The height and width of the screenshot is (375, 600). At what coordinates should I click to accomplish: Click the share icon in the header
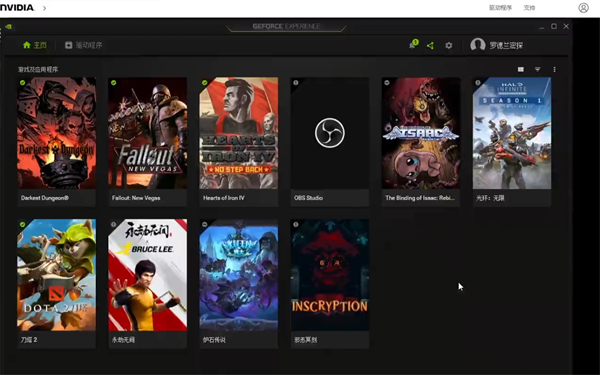pyautogui.click(x=430, y=46)
